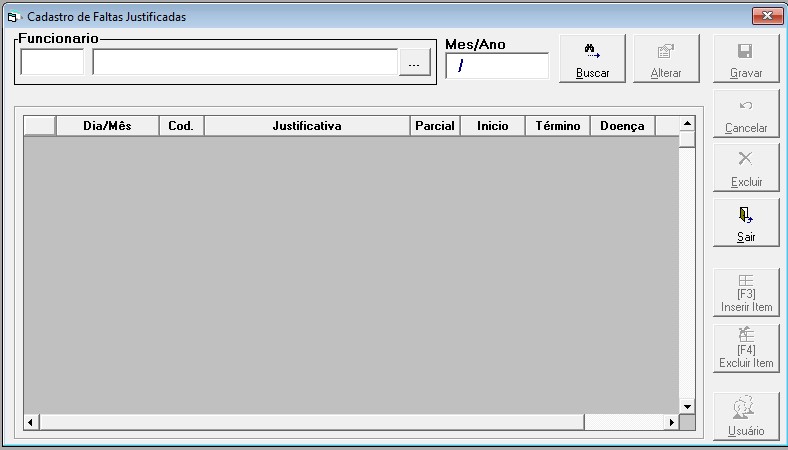Select the Inicio column header
788x450 pixels.
492,126
